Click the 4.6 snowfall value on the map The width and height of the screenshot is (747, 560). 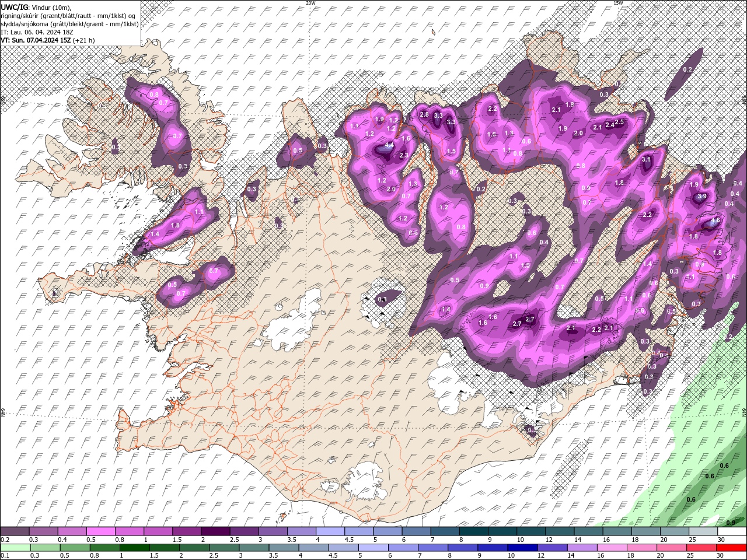point(715,222)
